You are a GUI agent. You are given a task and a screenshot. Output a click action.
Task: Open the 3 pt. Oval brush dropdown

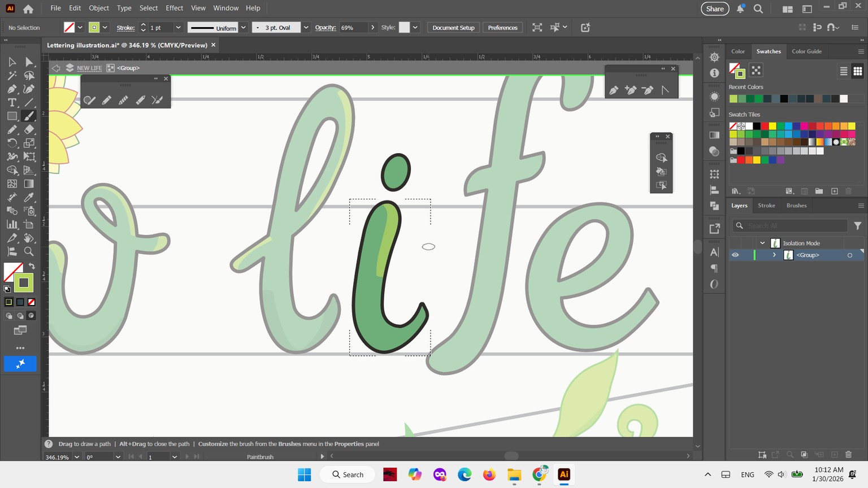tap(306, 28)
